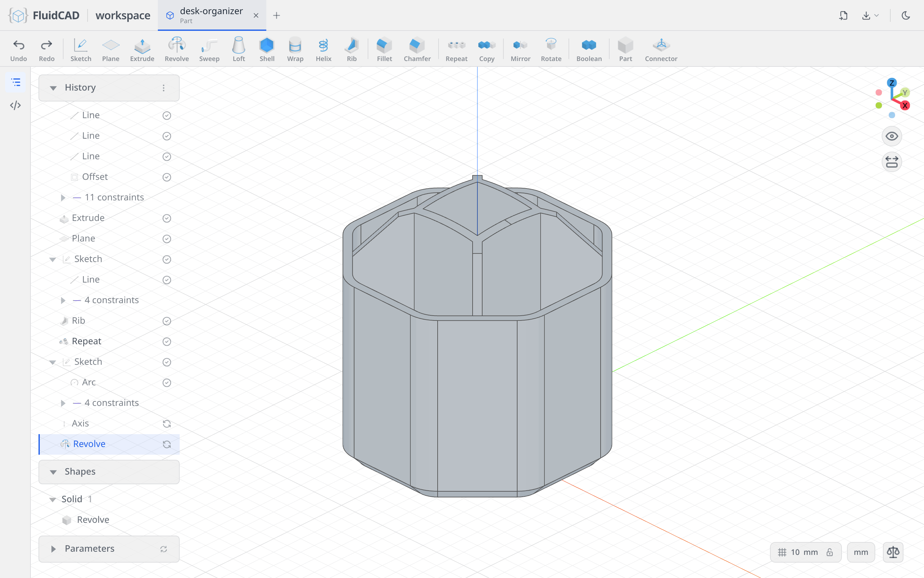Switch to the desk-organizer tab

pos(212,15)
